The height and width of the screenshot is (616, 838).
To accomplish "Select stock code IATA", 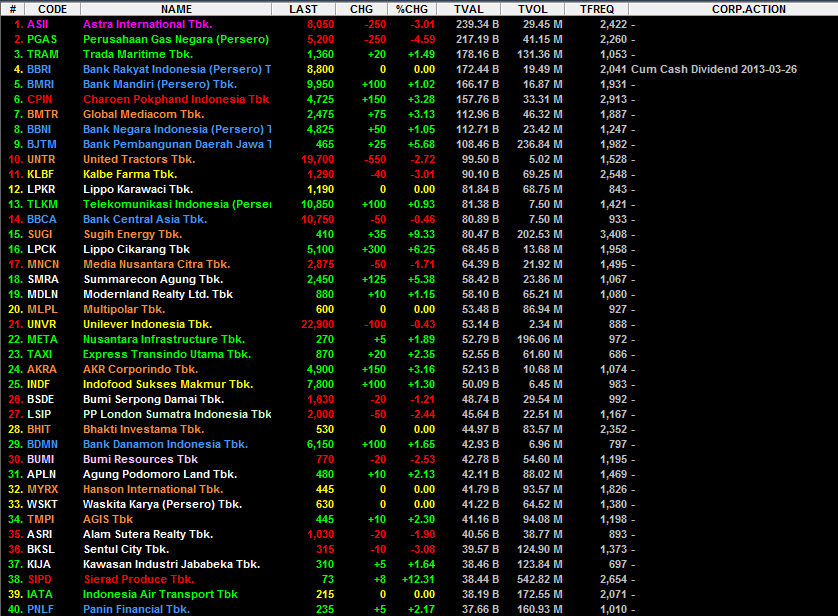I will coord(40,594).
